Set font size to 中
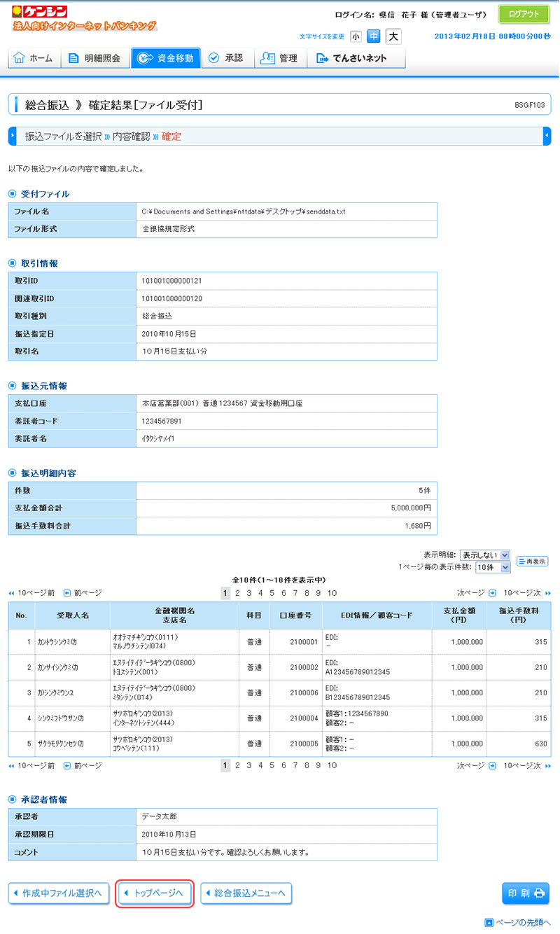 pyautogui.click(x=374, y=36)
